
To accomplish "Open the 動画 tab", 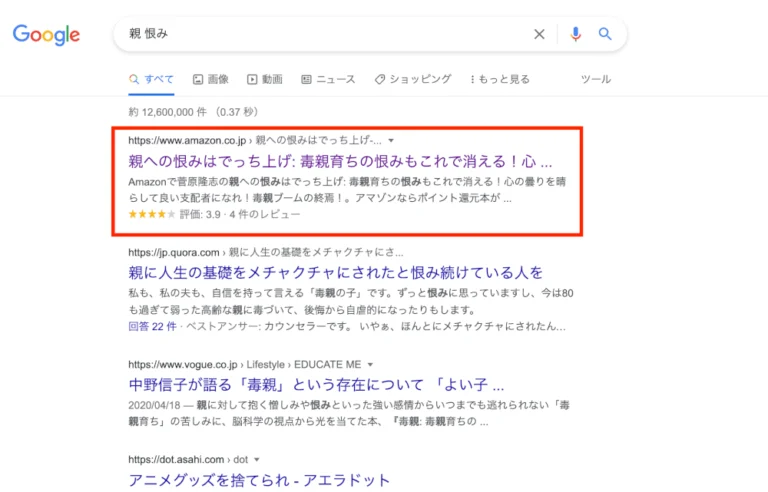I will point(265,79).
